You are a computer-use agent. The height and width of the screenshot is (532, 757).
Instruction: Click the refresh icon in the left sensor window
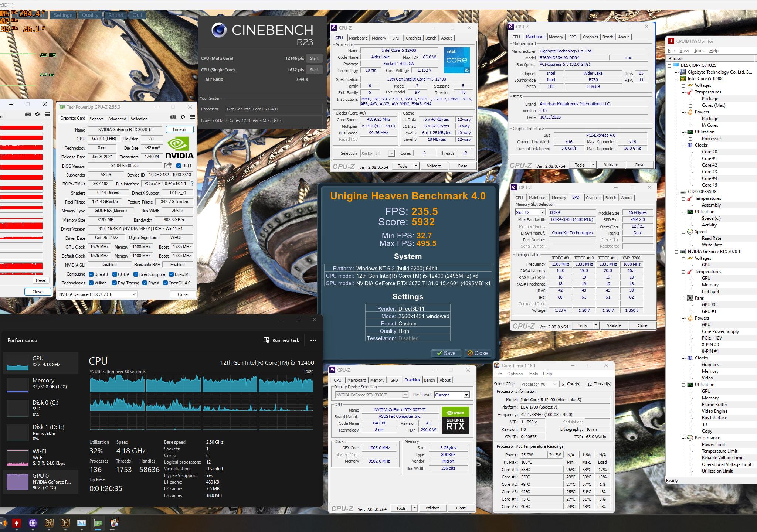point(37,114)
